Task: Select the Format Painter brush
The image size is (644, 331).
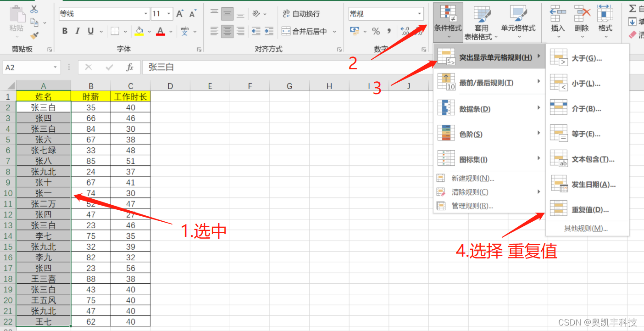Action: [34, 35]
